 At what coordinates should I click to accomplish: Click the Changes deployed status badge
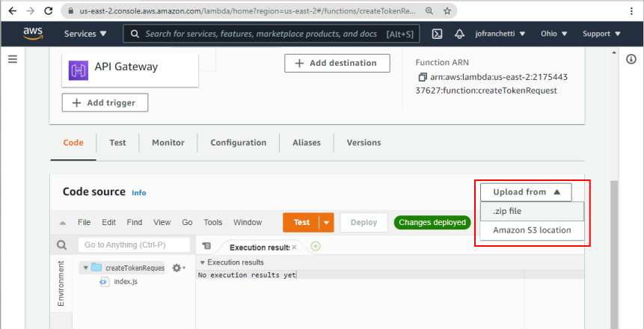click(432, 222)
